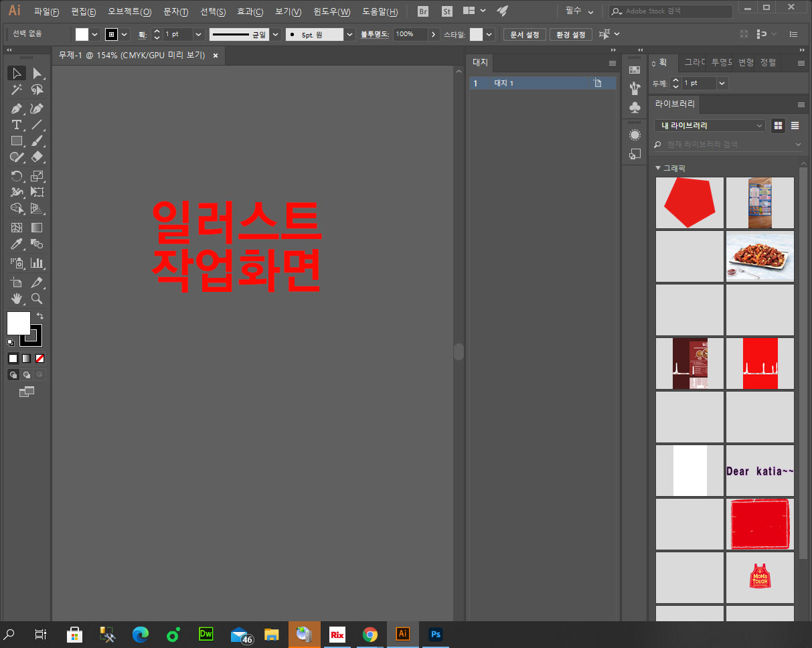Collapse the 그래픽 section in library
This screenshot has width=812, height=648.
click(658, 168)
